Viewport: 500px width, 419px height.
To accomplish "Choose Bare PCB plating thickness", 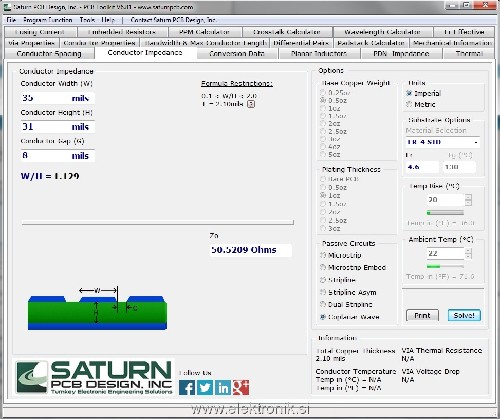I will click(339, 179).
